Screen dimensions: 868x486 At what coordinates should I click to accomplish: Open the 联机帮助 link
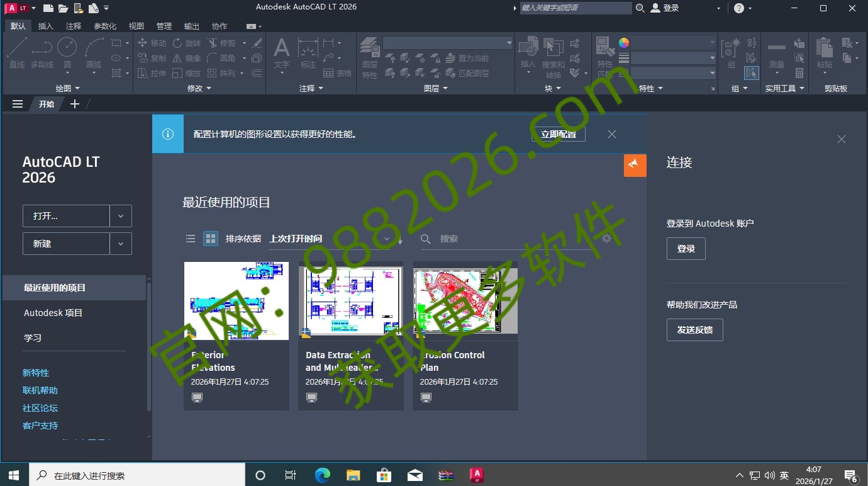click(40, 390)
